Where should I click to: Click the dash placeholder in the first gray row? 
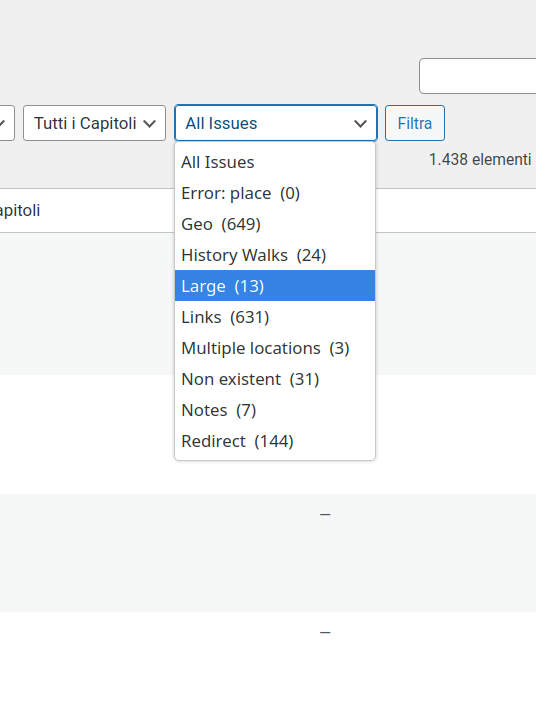(x=325, y=515)
